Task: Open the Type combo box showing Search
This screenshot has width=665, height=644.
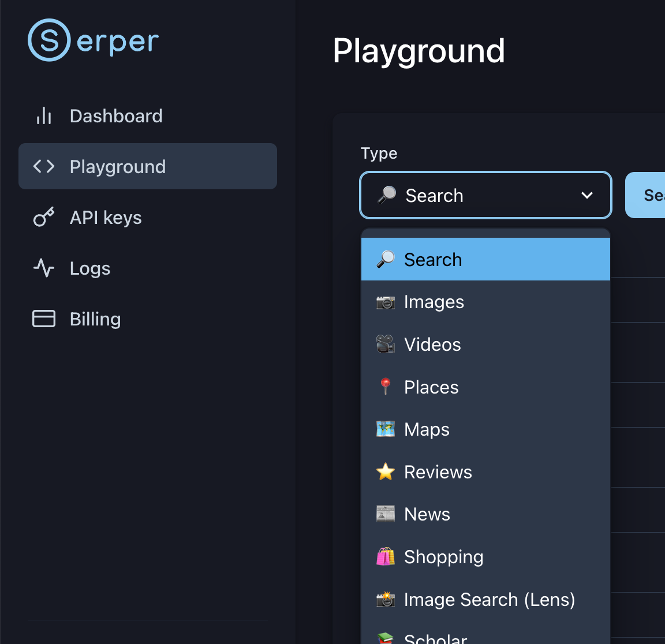Action: [485, 195]
